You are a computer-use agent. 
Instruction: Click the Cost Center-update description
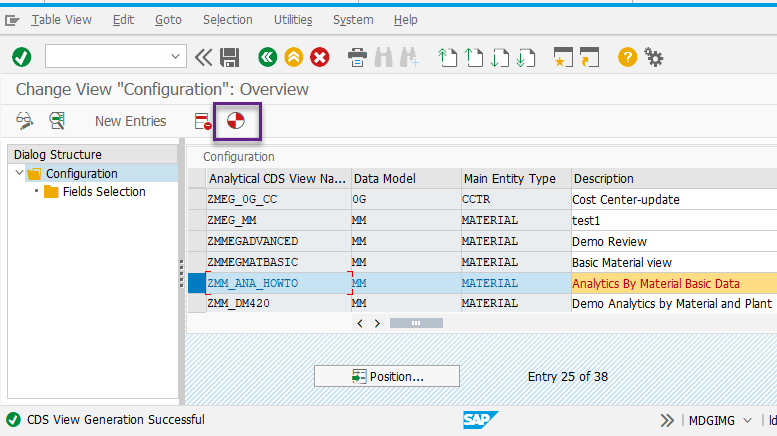click(674, 199)
